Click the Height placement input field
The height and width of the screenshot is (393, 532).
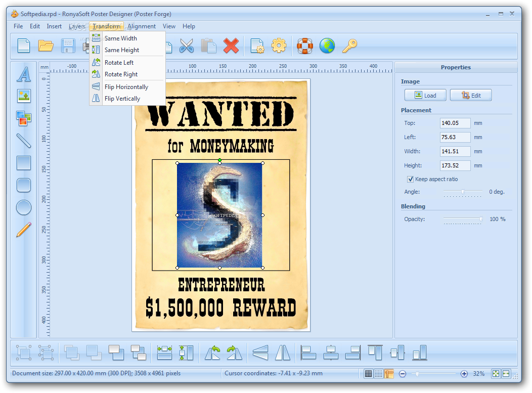coord(455,165)
